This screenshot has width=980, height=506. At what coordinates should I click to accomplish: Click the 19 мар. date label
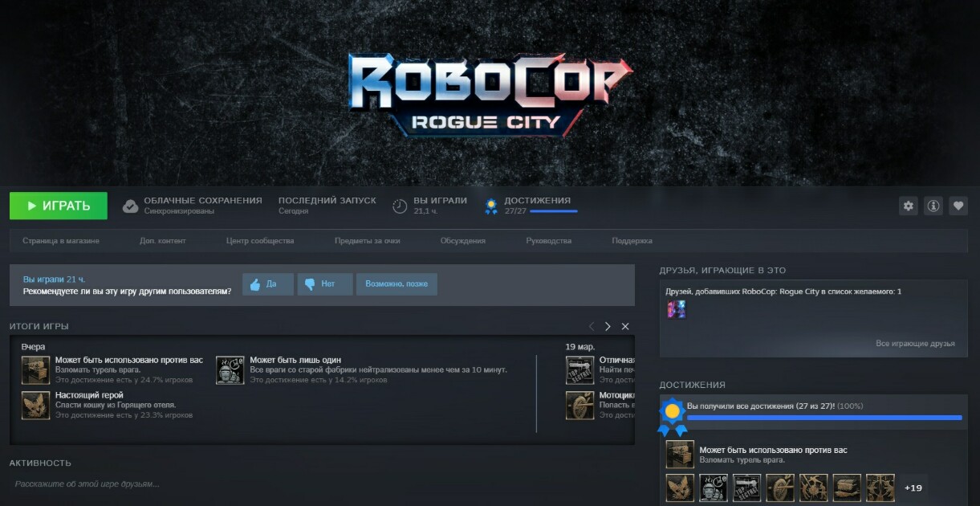tap(579, 347)
